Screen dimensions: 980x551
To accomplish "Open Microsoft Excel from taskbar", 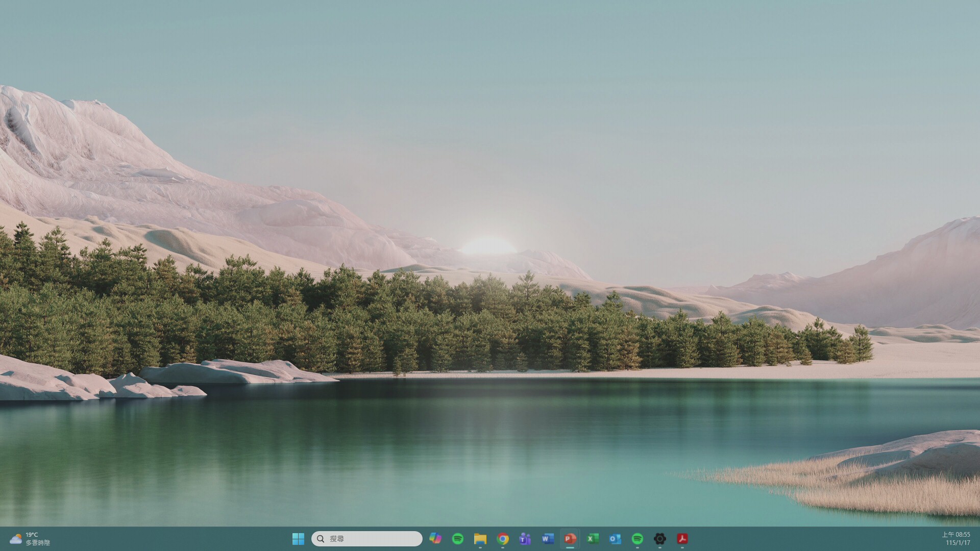I will click(x=593, y=539).
